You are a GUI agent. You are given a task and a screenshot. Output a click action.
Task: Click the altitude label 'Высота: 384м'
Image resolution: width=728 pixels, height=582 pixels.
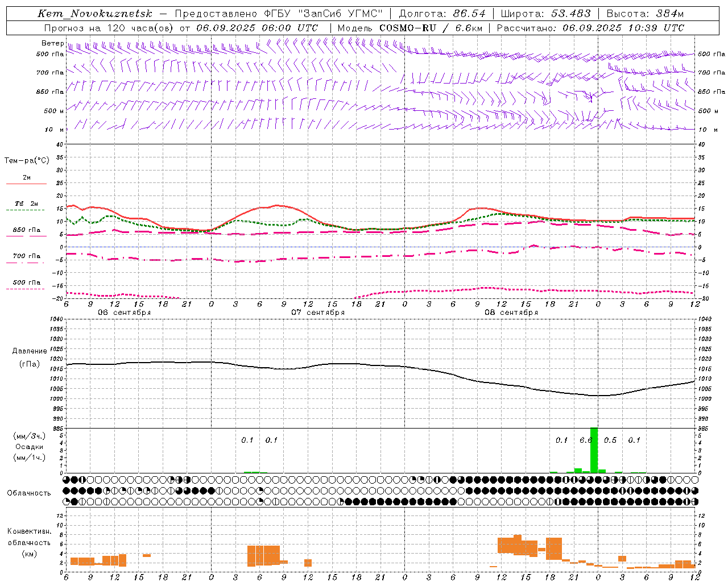point(645,14)
